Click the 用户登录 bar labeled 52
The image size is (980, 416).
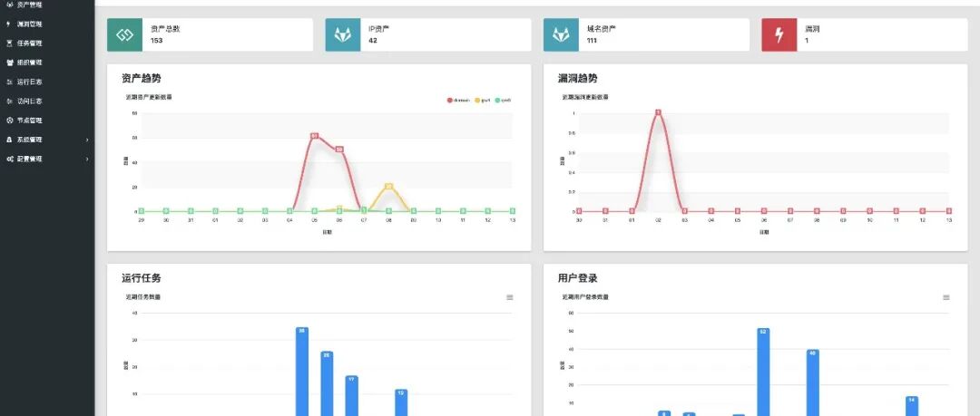(x=763, y=372)
